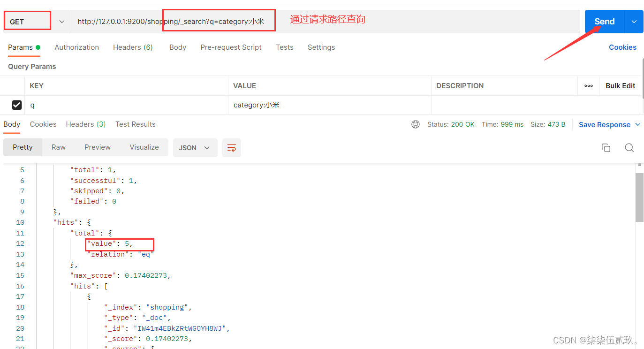Click the key cell containing q
Screen dimensions: 644x349
(127, 105)
